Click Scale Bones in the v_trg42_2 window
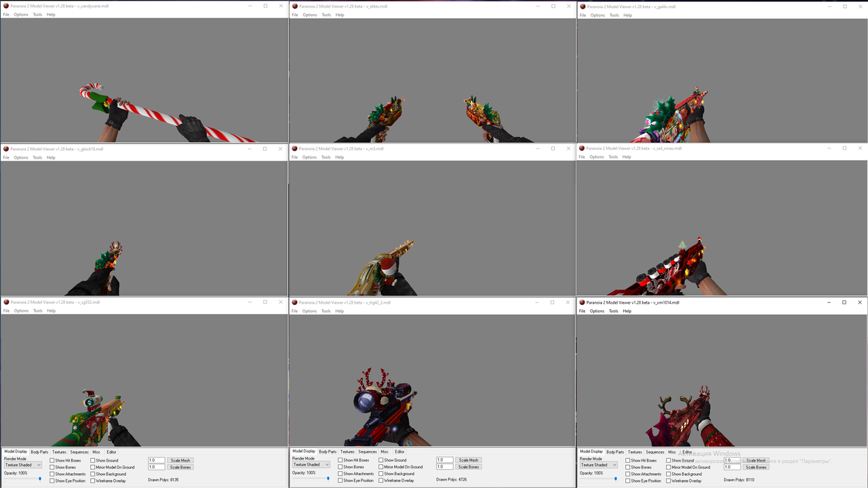Image resolution: width=868 pixels, height=488 pixels. 469,467
